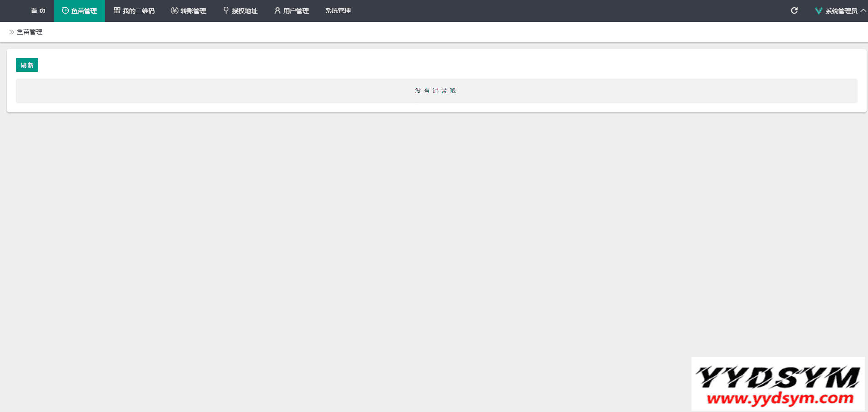
Task: Click the yen icon beside 转账管理
Action: [174, 10]
